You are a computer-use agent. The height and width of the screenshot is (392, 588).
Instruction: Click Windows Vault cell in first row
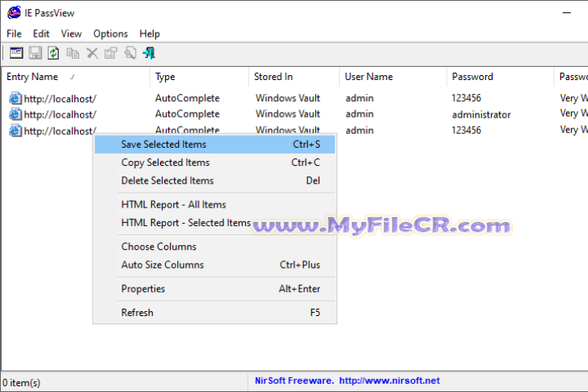click(288, 98)
